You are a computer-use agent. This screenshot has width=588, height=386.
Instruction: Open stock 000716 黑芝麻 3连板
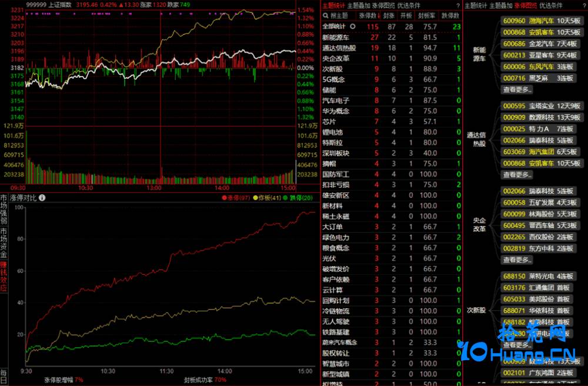539,78
